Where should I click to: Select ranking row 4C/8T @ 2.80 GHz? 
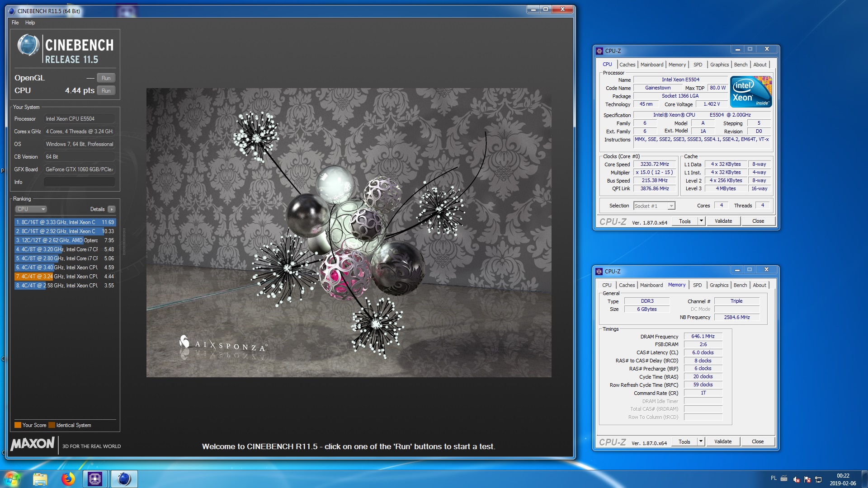click(65, 258)
